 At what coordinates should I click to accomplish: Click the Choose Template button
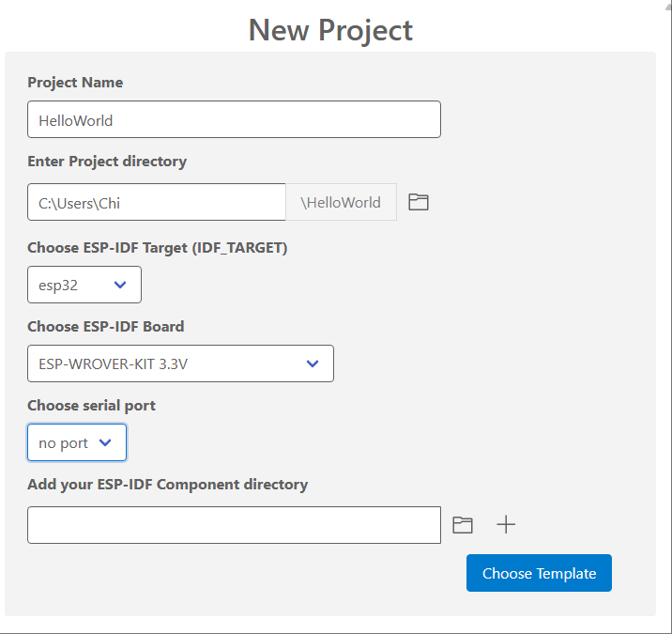pyautogui.click(x=539, y=573)
